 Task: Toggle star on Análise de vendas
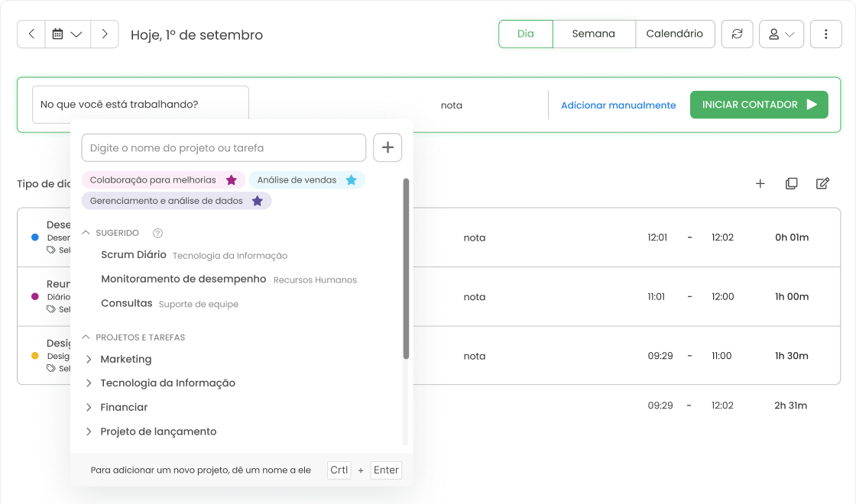[x=351, y=180]
